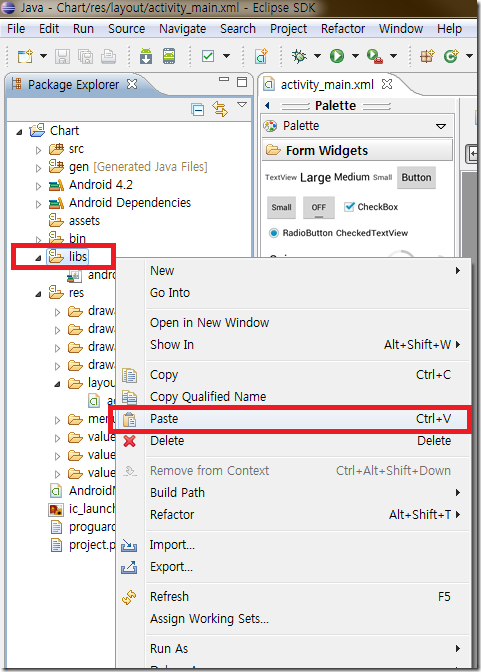Open the Refactor menu in menu bar

click(x=343, y=29)
